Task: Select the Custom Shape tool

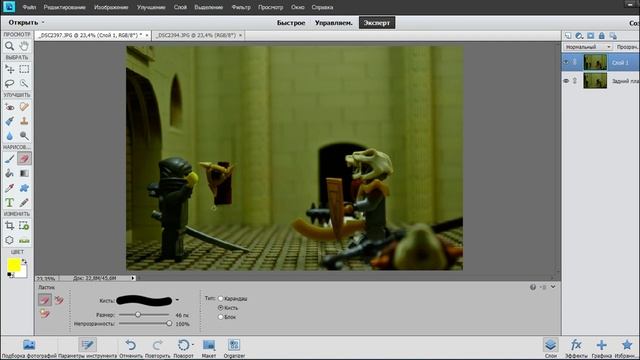Action: [x=24, y=188]
